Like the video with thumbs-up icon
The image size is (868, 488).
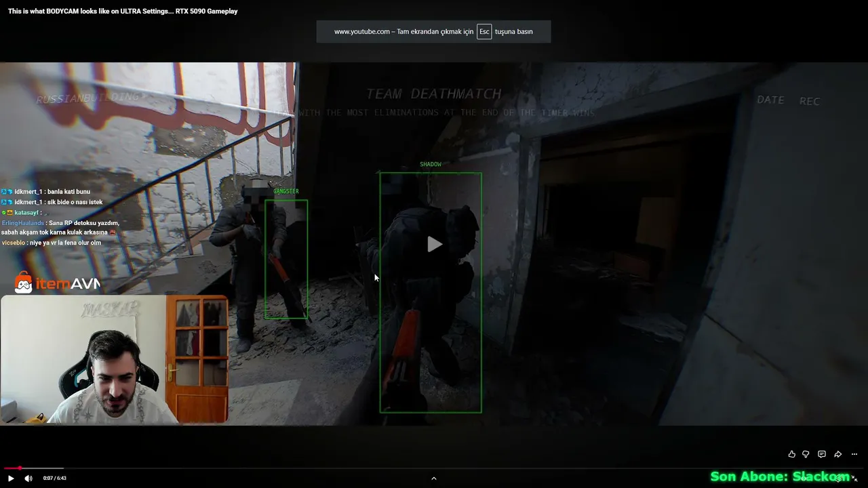(x=791, y=454)
